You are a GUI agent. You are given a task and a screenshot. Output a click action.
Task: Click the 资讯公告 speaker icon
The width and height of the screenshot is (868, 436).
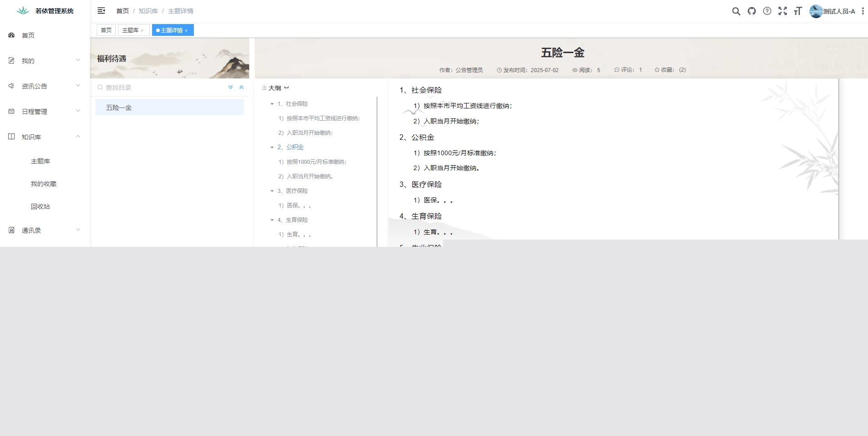click(x=11, y=86)
